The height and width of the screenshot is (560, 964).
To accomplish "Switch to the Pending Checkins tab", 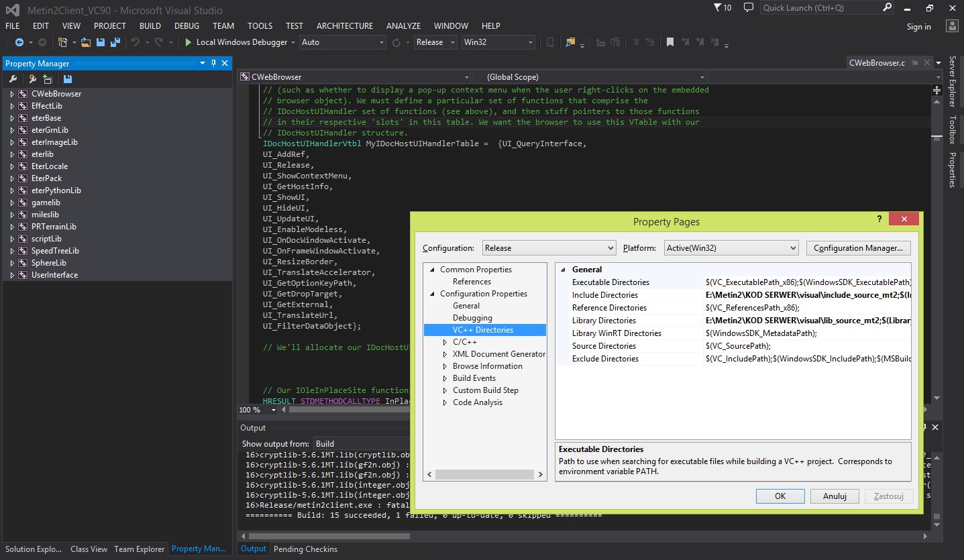I will coord(305,549).
